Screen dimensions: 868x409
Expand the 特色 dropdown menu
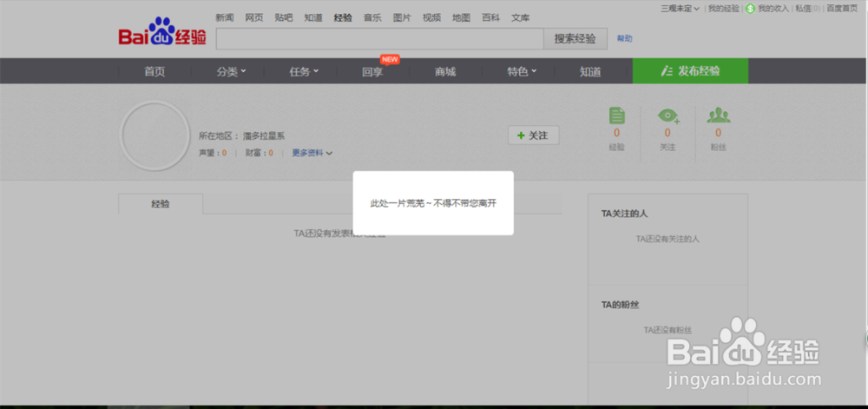(x=522, y=71)
